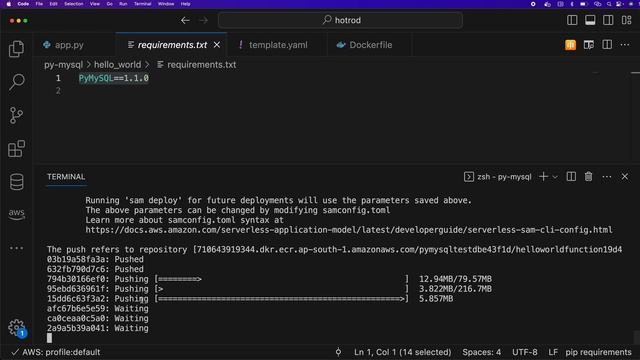Open the terminal launch profile dropdown
Viewport: 640px width, 360px height.
(x=555, y=177)
